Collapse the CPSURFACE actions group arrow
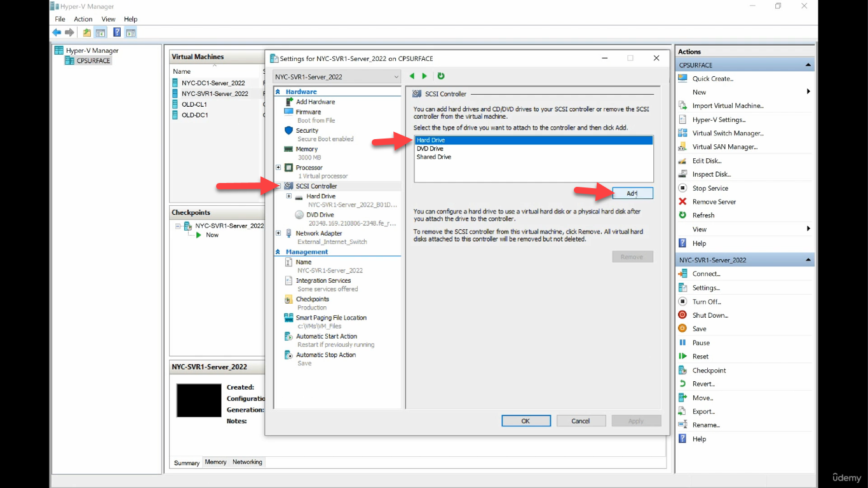This screenshot has height=488, width=868. [808, 65]
